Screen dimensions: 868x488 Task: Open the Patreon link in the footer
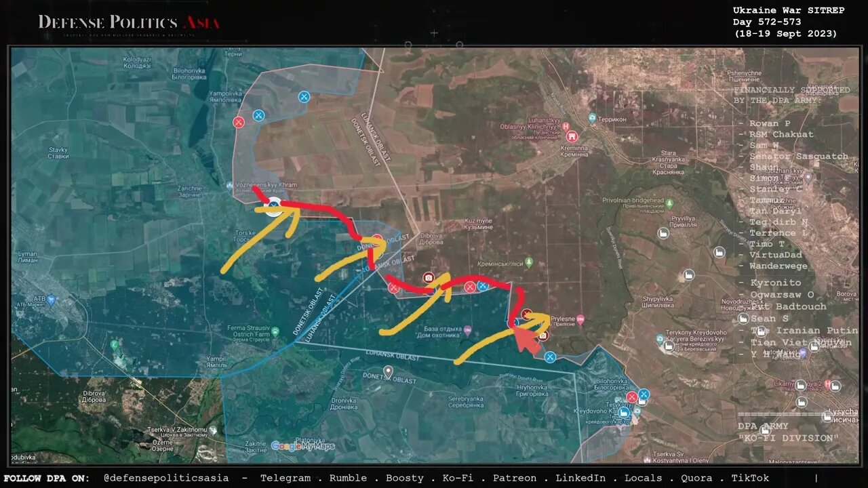(x=515, y=478)
